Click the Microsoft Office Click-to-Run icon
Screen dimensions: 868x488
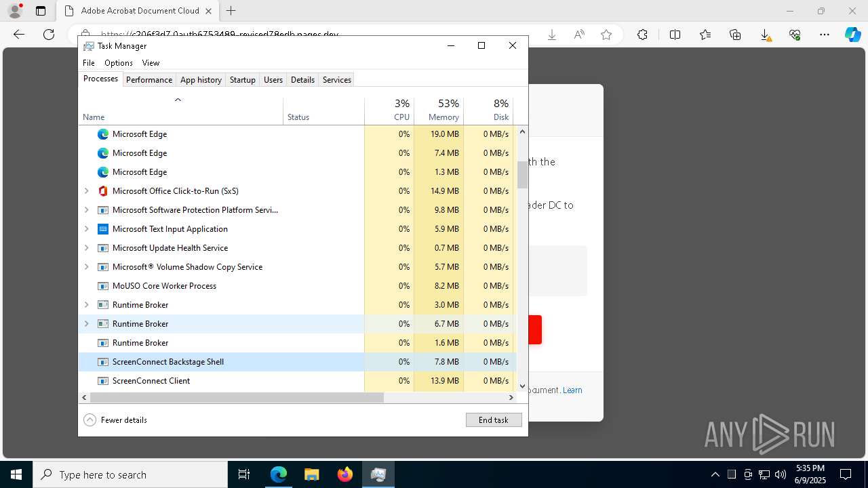click(103, 191)
